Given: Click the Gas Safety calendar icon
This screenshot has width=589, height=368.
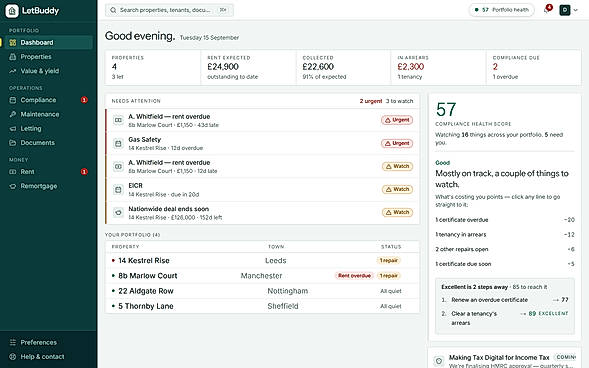Looking at the screenshot, I should tap(118, 143).
